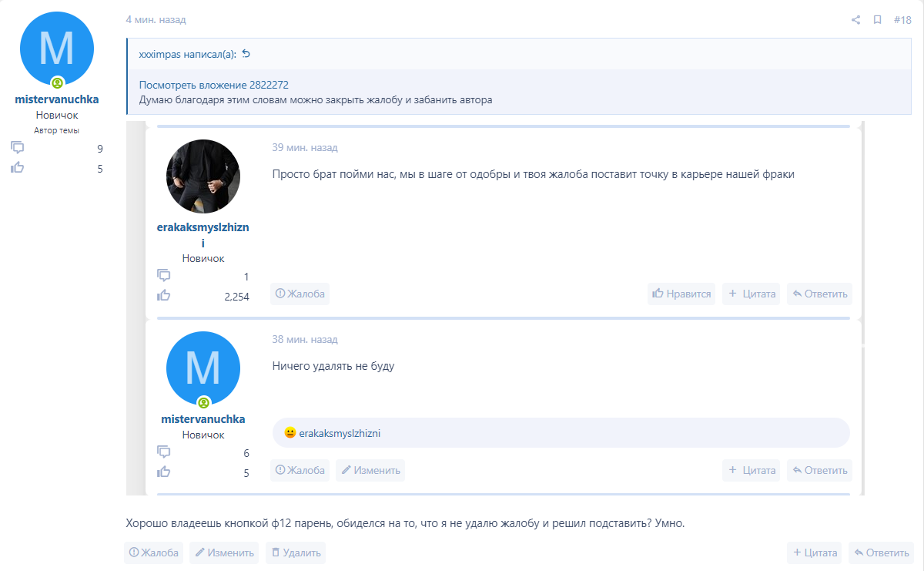Bookmark post #18 with the bookmark icon
924x571 pixels.
point(877,20)
